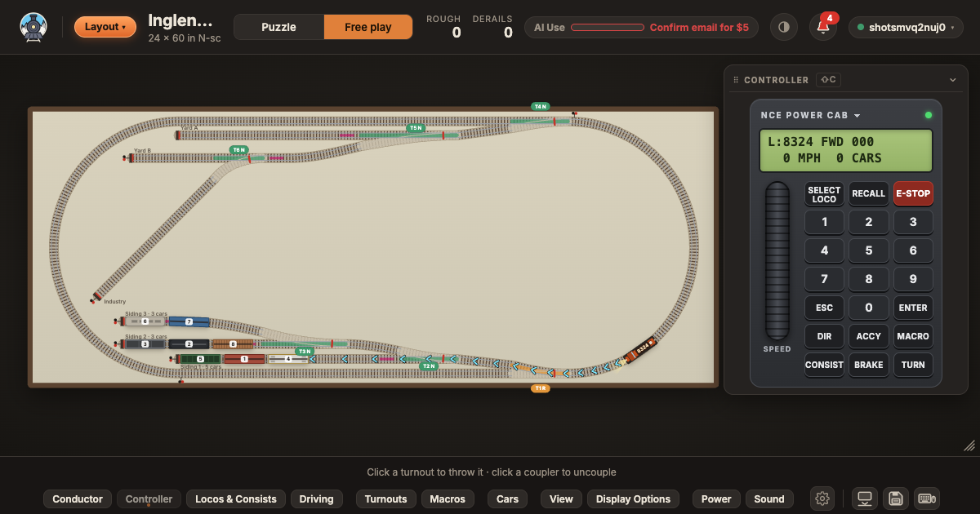Click the SELECT LOCO key

824,193
